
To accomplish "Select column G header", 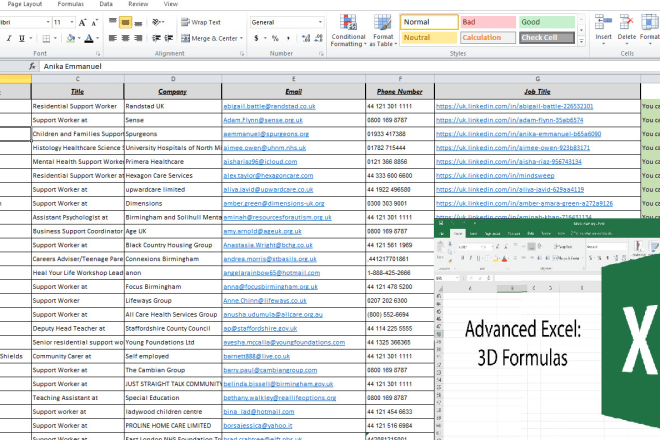I will pos(538,79).
